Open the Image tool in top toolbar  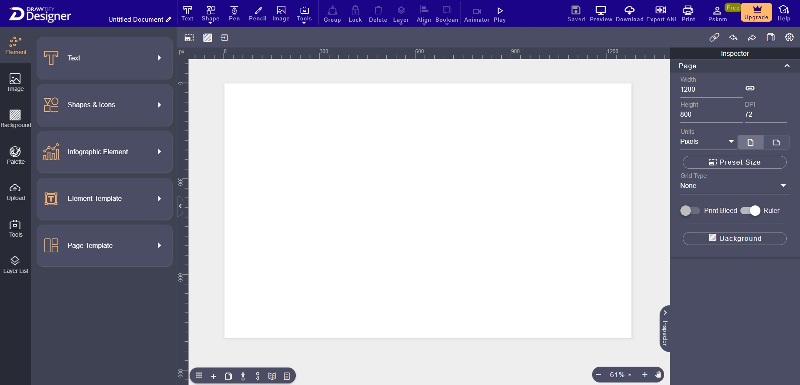[x=281, y=13]
